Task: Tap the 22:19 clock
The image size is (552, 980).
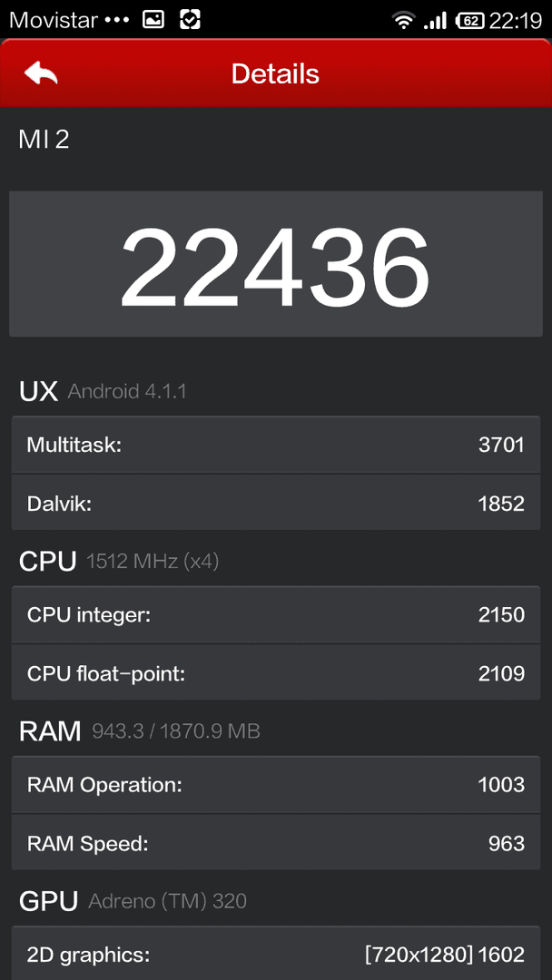Action: [515, 21]
